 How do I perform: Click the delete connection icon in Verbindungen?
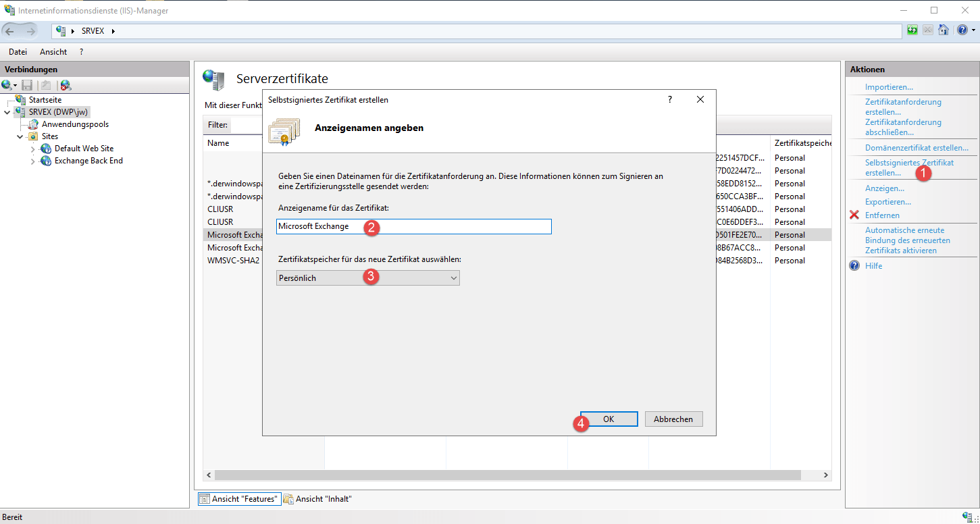pos(65,85)
